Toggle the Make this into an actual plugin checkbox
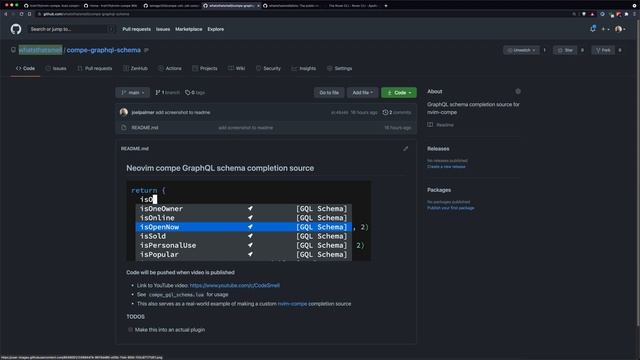This screenshot has height=360, width=640. [x=130, y=329]
